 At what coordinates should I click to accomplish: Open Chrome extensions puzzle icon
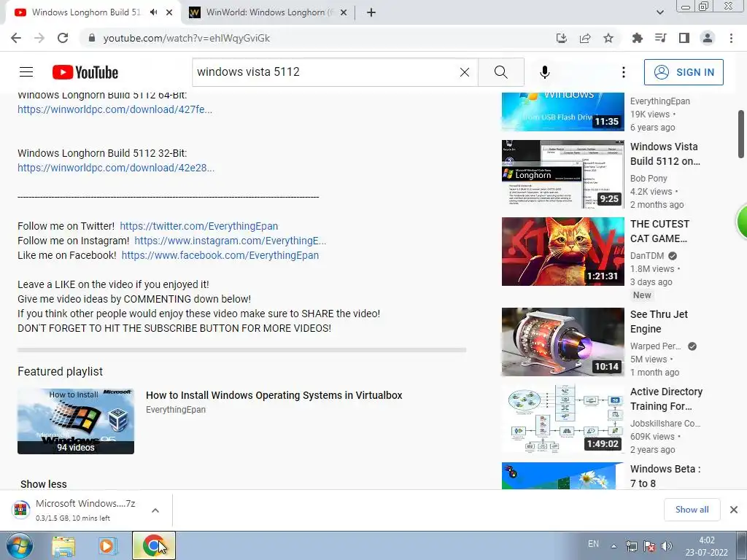coord(637,38)
